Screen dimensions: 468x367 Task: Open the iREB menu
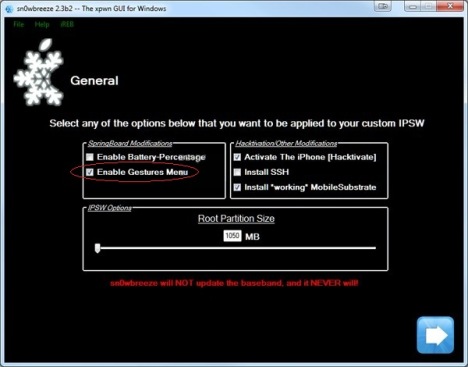(67, 24)
